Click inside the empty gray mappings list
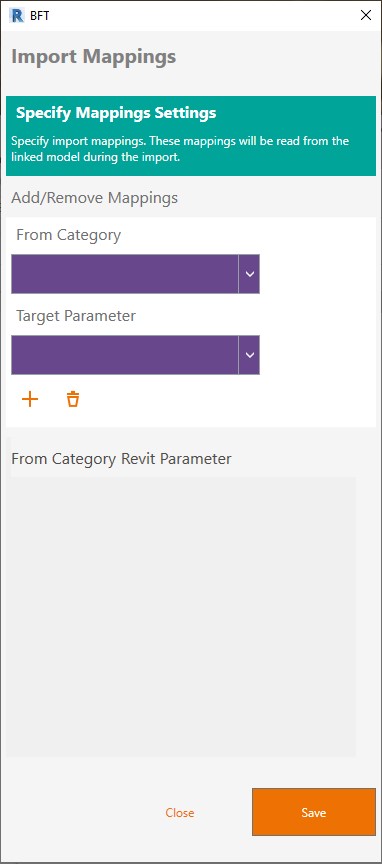 tap(181, 617)
